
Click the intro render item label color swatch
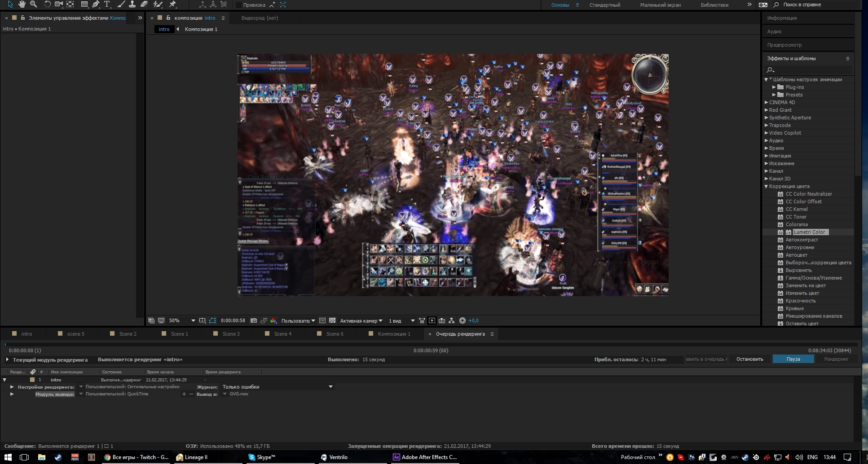32,380
